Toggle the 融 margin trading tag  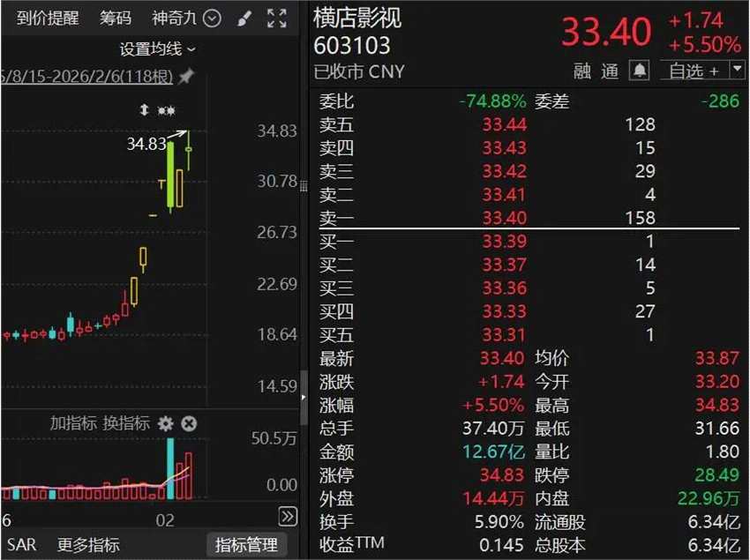point(582,71)
